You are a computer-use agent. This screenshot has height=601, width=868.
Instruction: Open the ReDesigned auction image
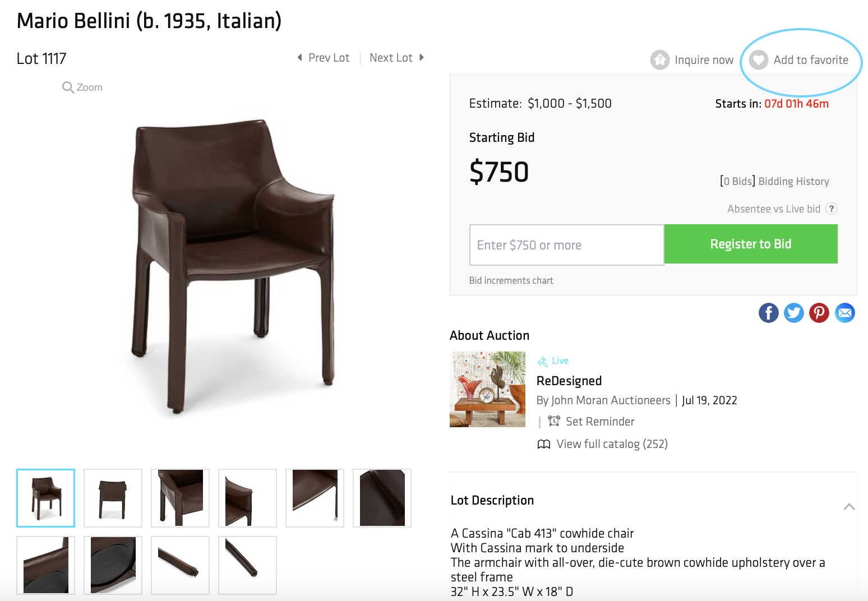click(x=487, y=389)
